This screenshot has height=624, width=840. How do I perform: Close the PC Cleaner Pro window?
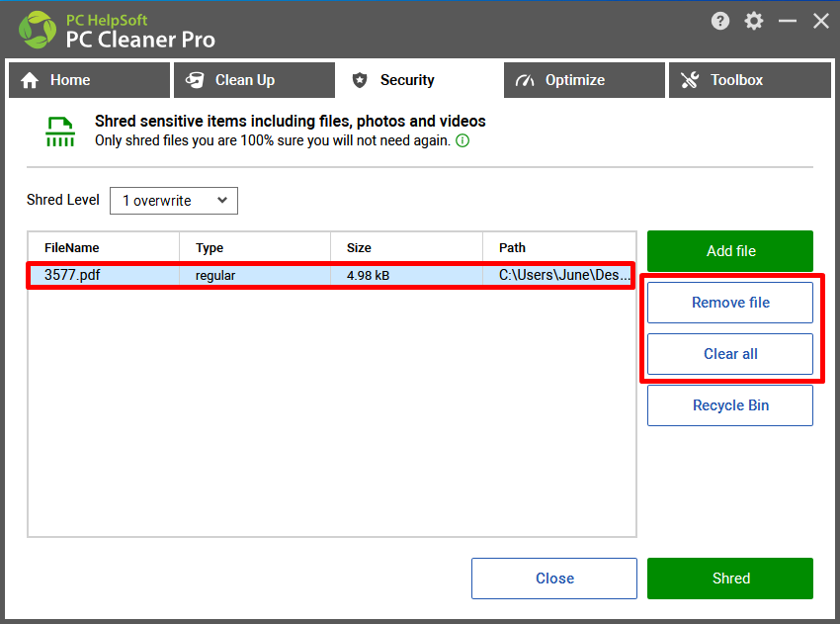coord(820,22)
